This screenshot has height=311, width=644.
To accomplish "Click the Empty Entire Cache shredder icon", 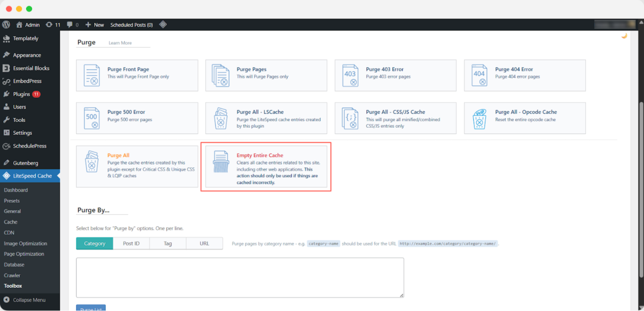I will [221, 162].
